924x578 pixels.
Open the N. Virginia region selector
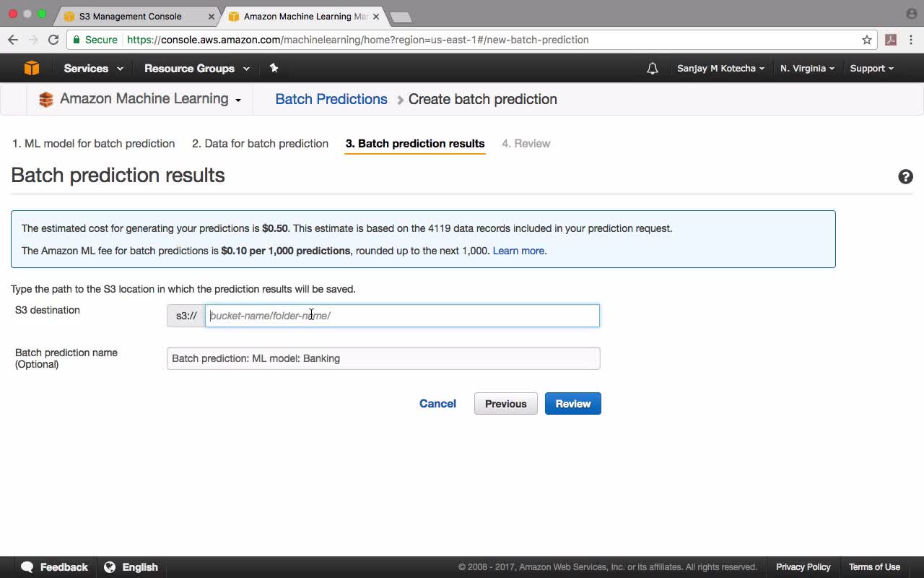(x=807, y=69)
